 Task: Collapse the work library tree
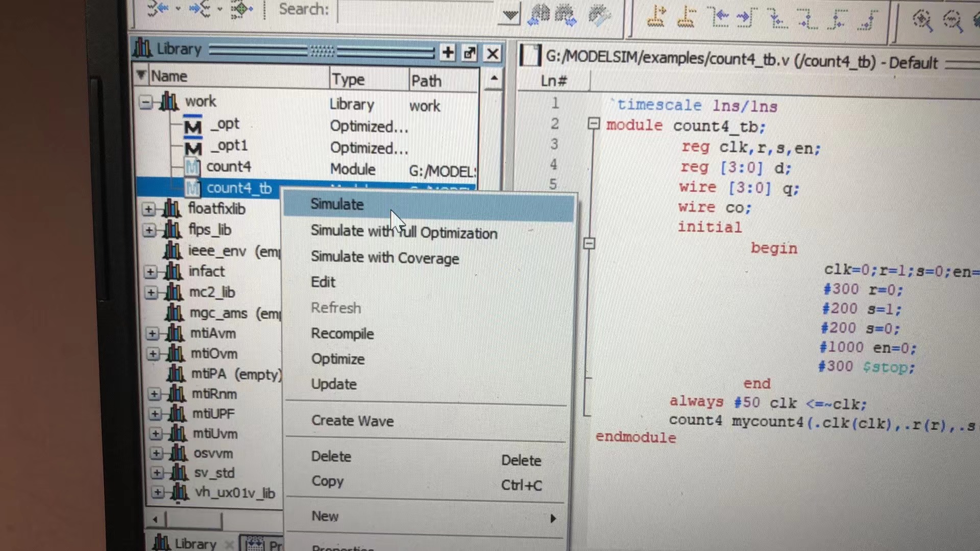[146, 103]
